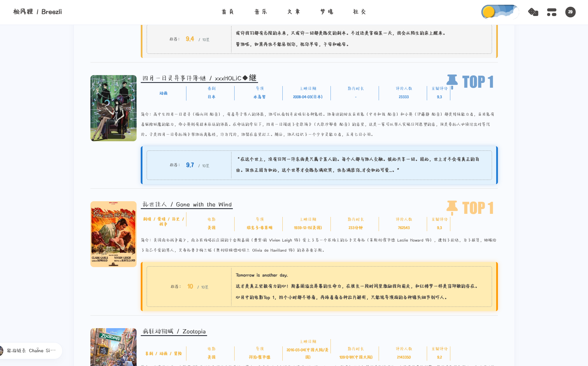The image size is (588, 366).
Task: Open the sidebar menu icon in the header
Action: [552, 12]
